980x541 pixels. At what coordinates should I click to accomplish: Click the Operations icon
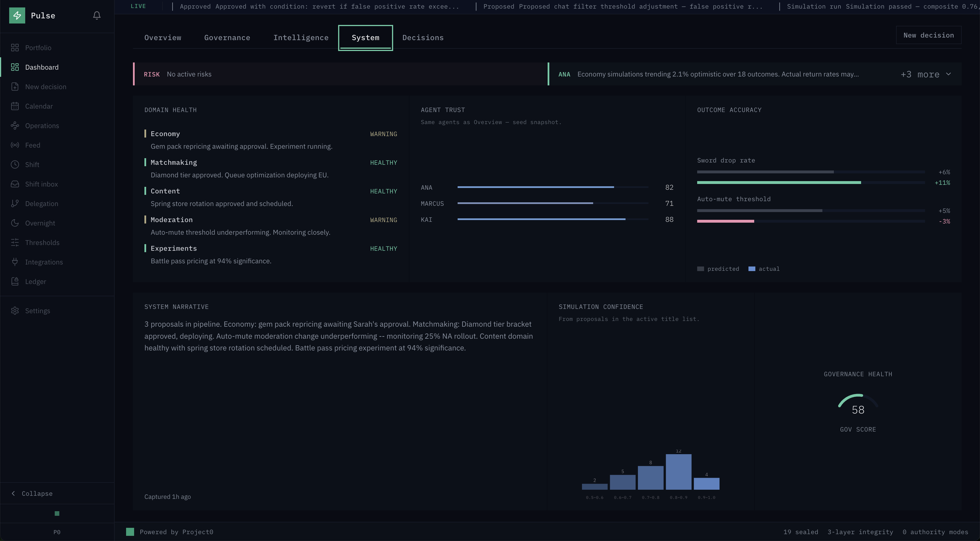point(15,126)
